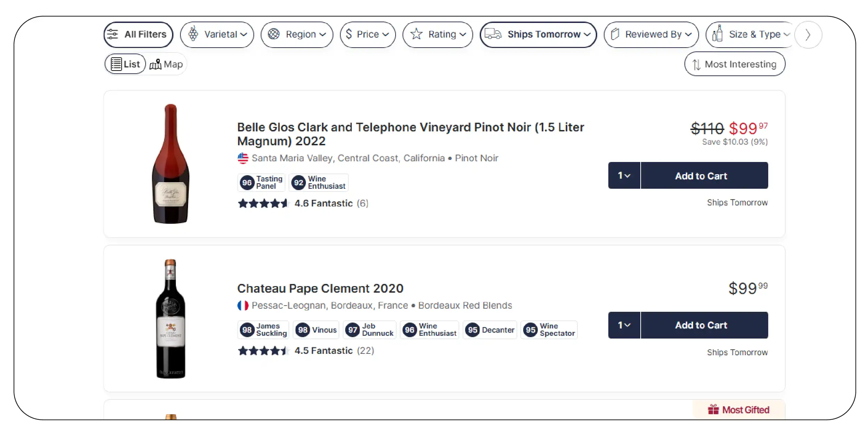The image size is (868, 431).
Task: Click the globe icon on the Region filter
Action: [x=275, y=34]
